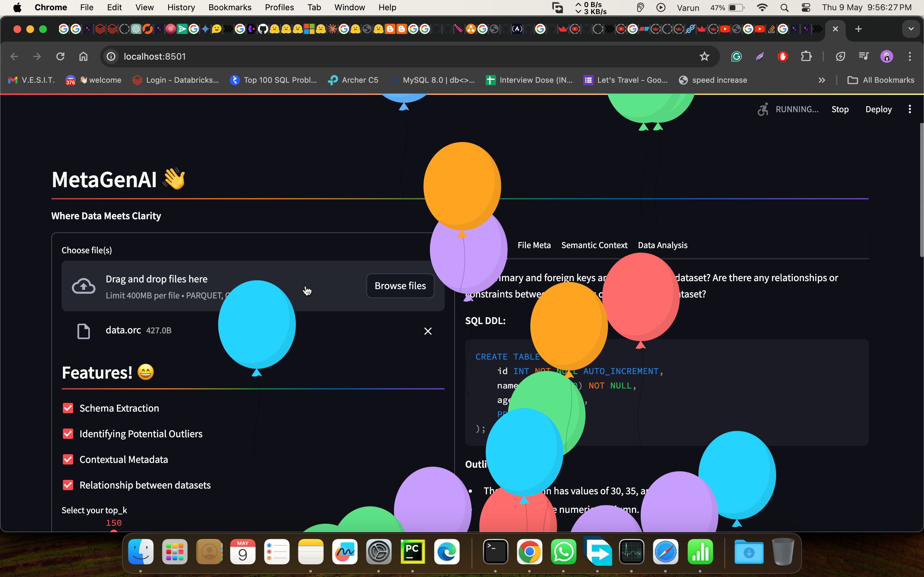Expand the tab search dropdown arrow
The height and width of the screenshot is (577, 924).
[911, 29]
